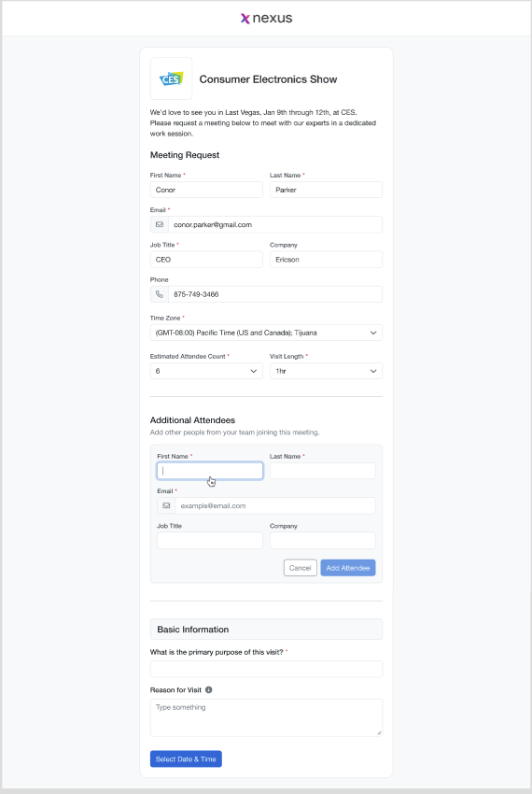The height and width of the screenshot is (794, 532).
Task: Click the Basic Information section header
Action: coord(266,630)
